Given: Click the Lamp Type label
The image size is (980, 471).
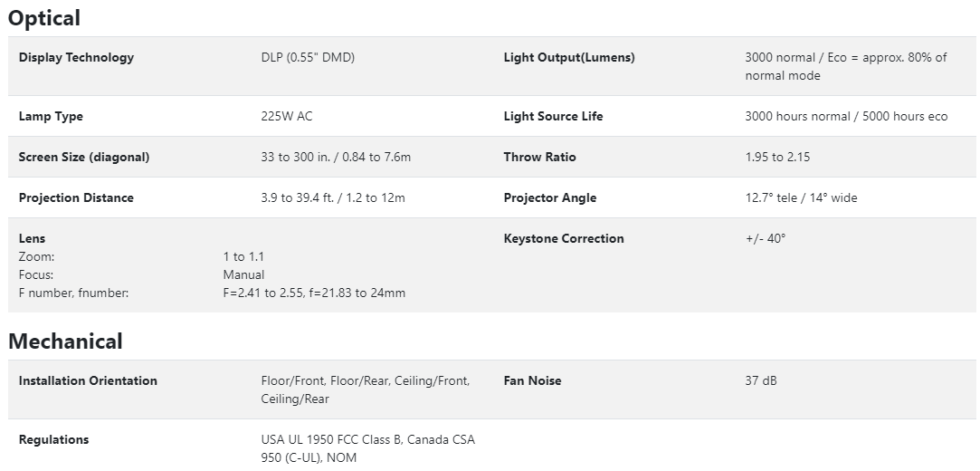Looking at the screenshot, I should click(51, 116).
